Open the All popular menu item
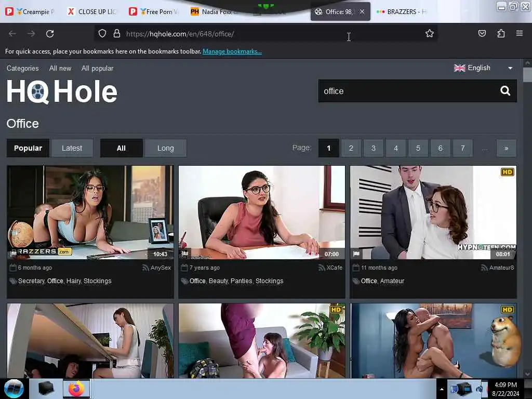532x399 pixels. click(97, 68)
